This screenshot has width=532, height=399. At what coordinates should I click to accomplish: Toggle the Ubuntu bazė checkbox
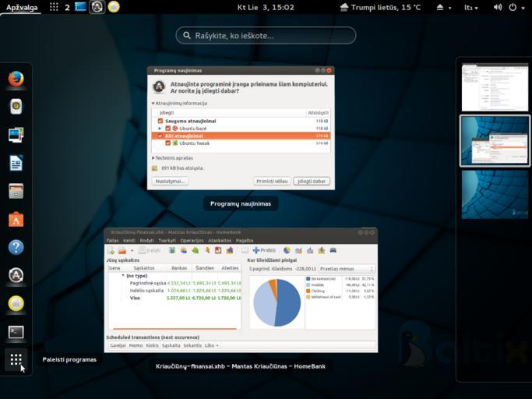(x=167, y=129)
